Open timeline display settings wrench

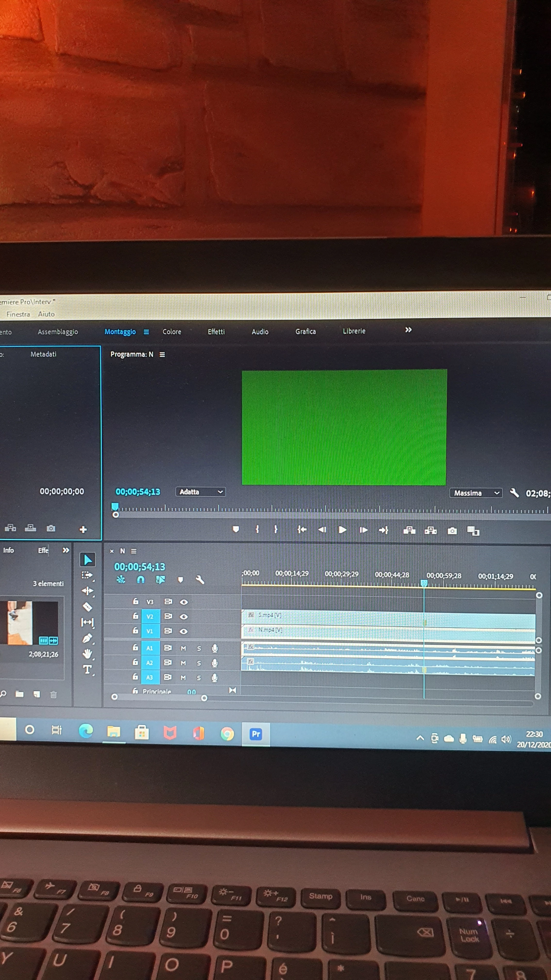coord(200,580)
